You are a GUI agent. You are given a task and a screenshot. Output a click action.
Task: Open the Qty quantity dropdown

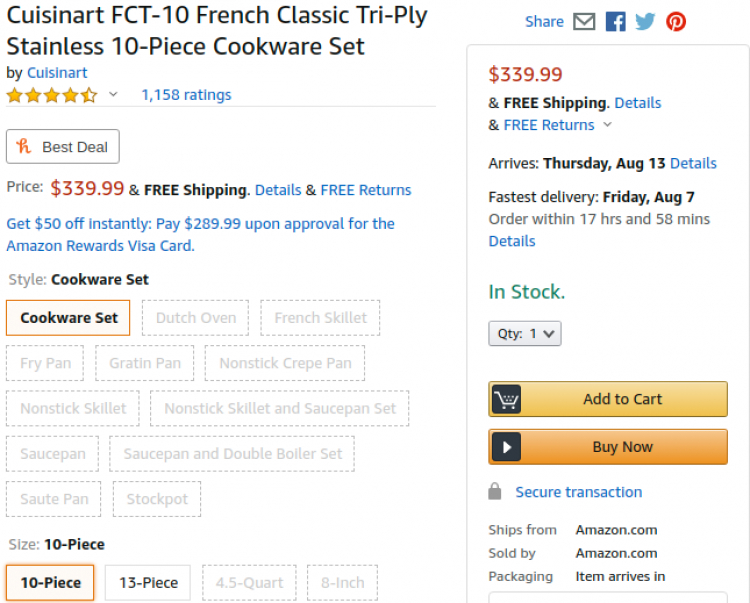[x=525, y=333]
